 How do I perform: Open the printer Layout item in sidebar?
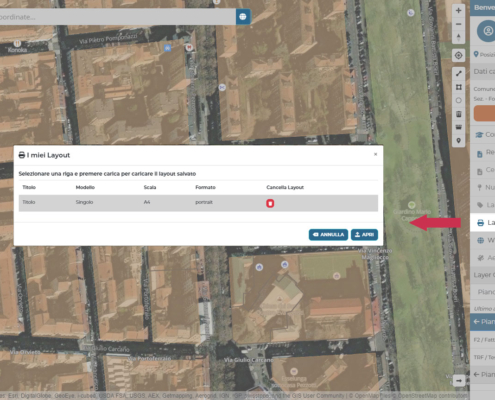pyautogui.click(x=483, y=223)
